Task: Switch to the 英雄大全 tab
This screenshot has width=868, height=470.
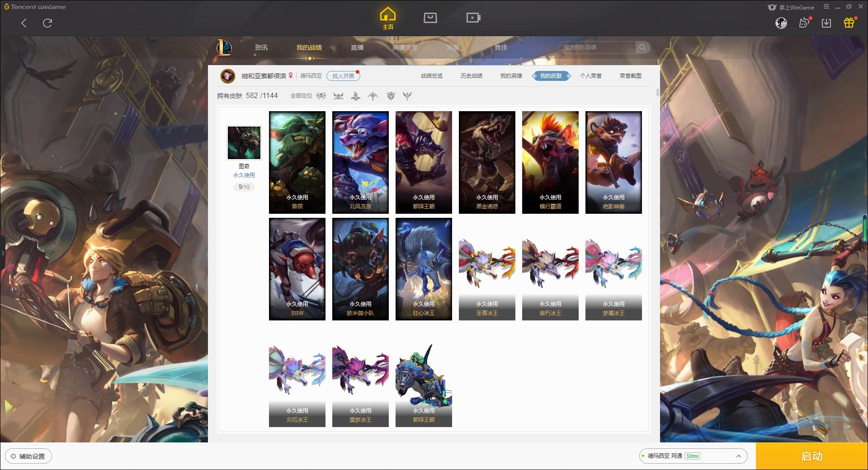Action: coord(405,47)
